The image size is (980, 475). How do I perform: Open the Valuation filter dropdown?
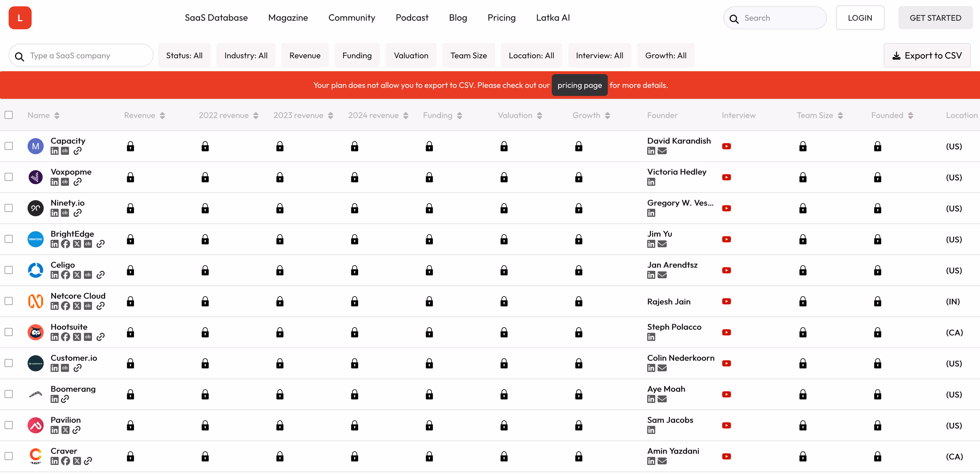[411, 55]
